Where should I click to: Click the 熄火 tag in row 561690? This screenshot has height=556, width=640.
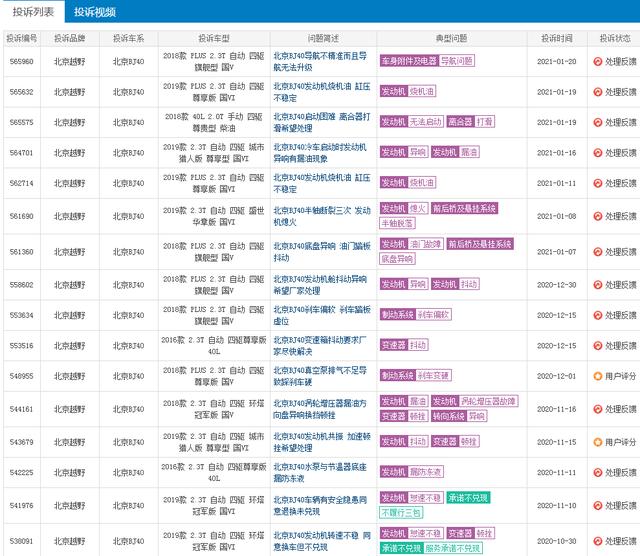418,209
